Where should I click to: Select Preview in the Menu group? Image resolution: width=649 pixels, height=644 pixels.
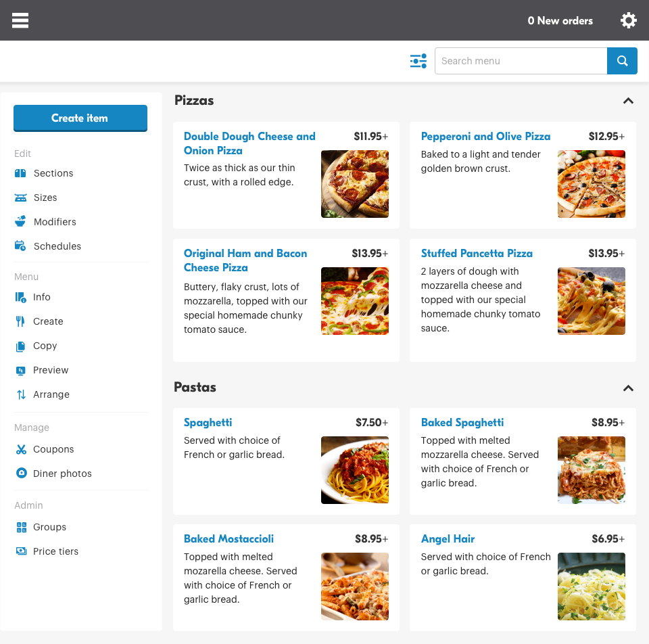pos(51,370)
